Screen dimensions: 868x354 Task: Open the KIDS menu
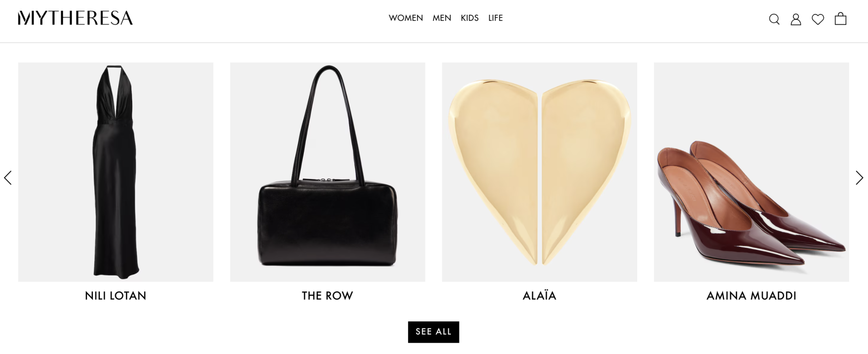coord(470,18)
